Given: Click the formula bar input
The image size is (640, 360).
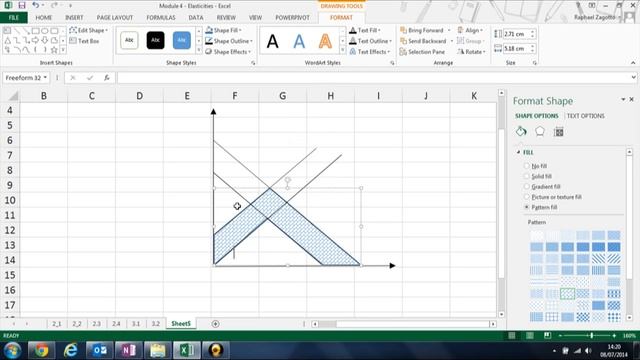Looking at the screenshot, I should 373,78.
